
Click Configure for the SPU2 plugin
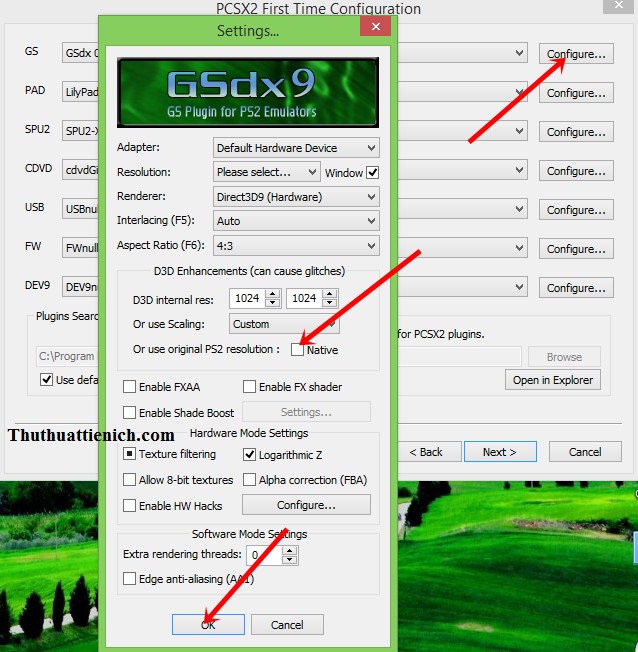(x=576, y=132)
